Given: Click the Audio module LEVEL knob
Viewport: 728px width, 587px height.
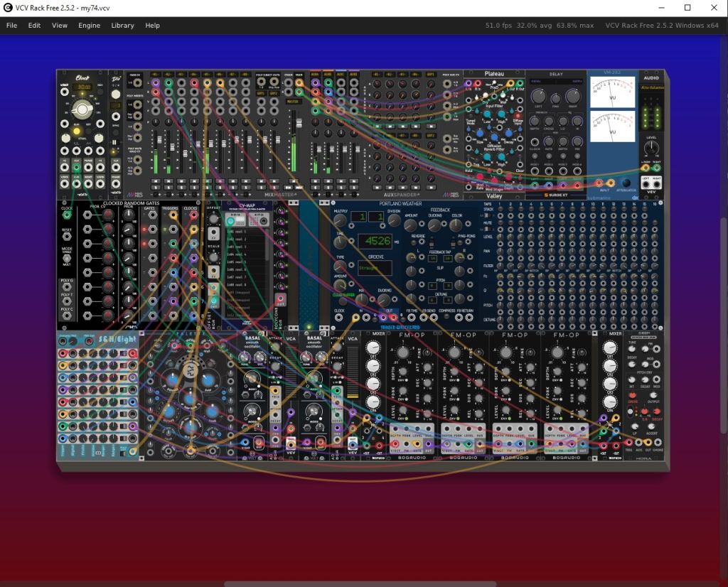Looking at the screenshot, I should coord(651,148).
